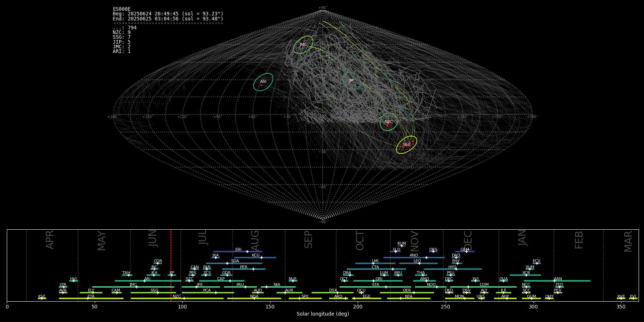Viewport: 644px width, 322px height.
Task: Select the AND shower bar in timeline
Action: (414, 258)
